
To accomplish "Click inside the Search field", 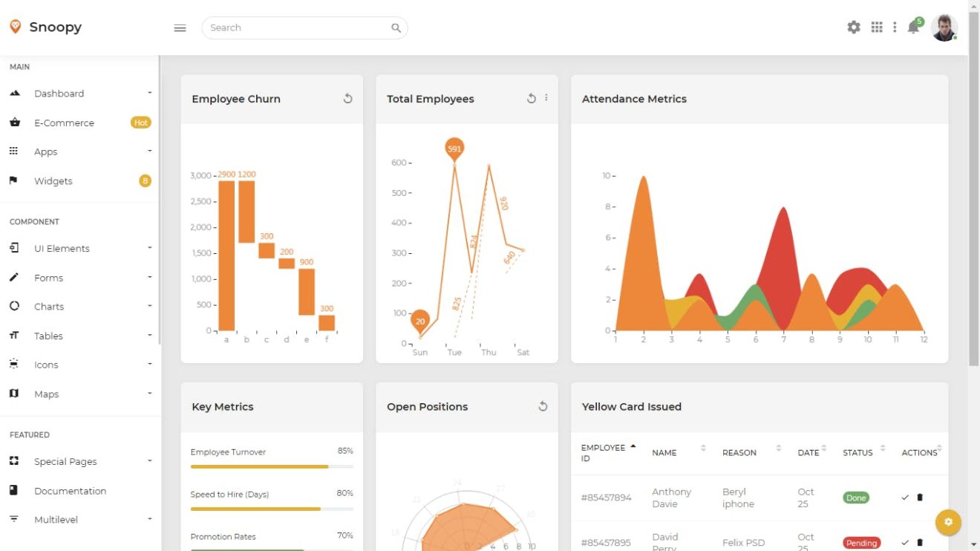I will [297, 27].
